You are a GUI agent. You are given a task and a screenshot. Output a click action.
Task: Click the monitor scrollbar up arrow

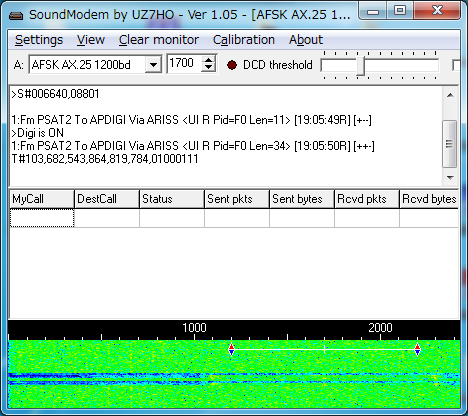pos(450,95)
